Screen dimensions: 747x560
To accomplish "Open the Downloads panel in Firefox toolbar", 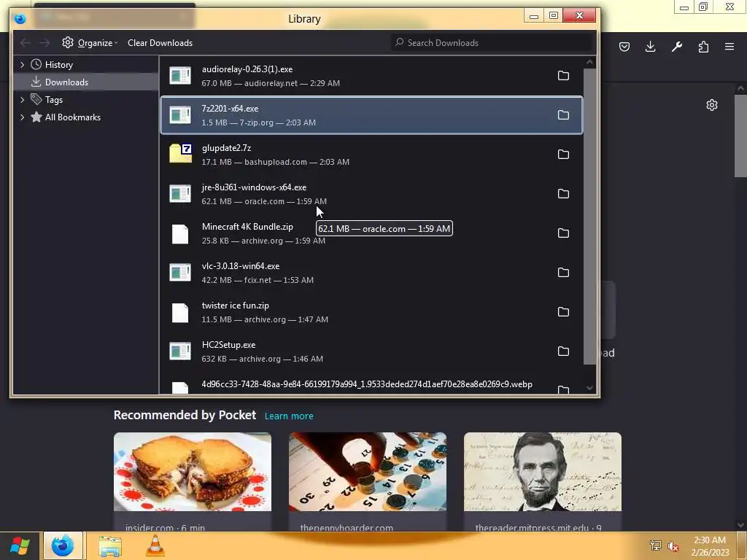I will pos(650,47).
